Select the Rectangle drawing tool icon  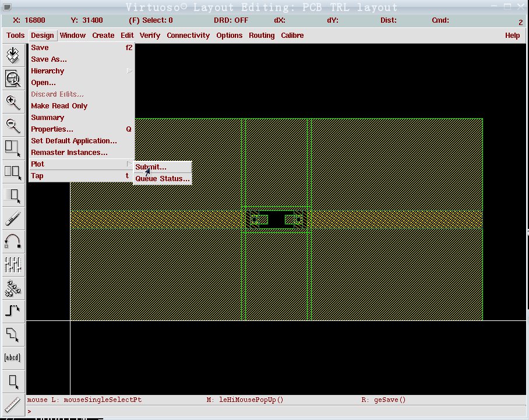click(x=13, y=381)
